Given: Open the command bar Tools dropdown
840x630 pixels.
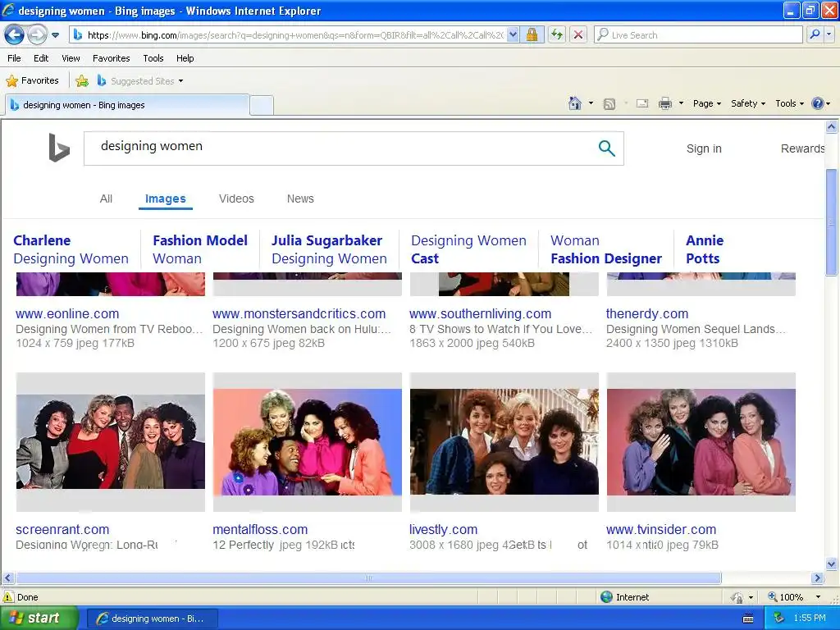Looking at the screenshot, I should click(790, 103).
